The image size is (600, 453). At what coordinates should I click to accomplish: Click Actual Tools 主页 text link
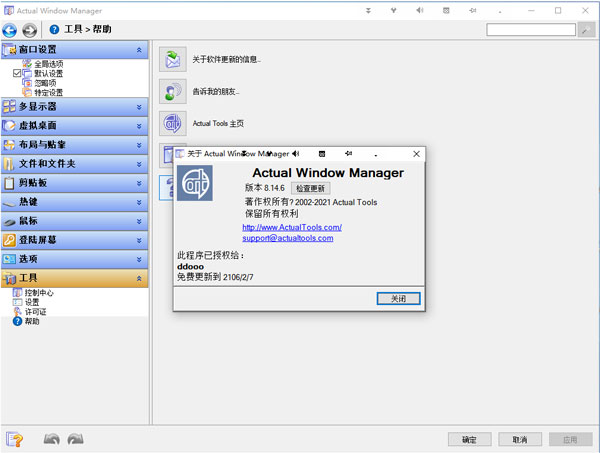point(218,124)
